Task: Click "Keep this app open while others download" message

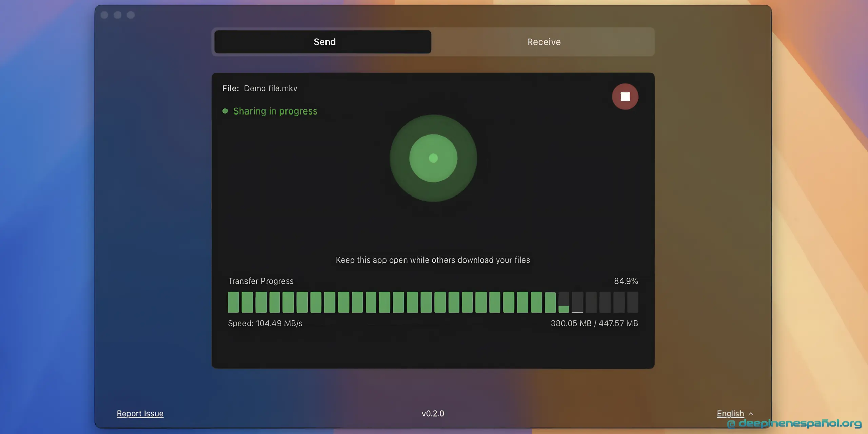Action: 433,260
